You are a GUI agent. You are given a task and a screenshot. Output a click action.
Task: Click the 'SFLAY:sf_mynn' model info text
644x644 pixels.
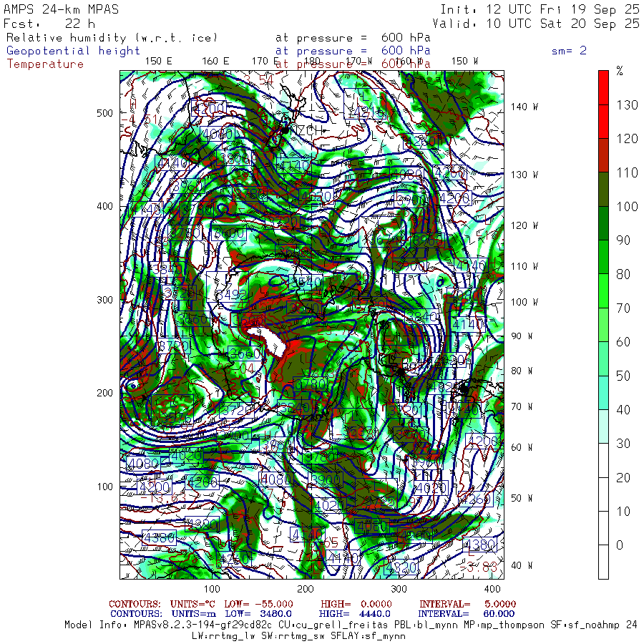click(368, 636)
